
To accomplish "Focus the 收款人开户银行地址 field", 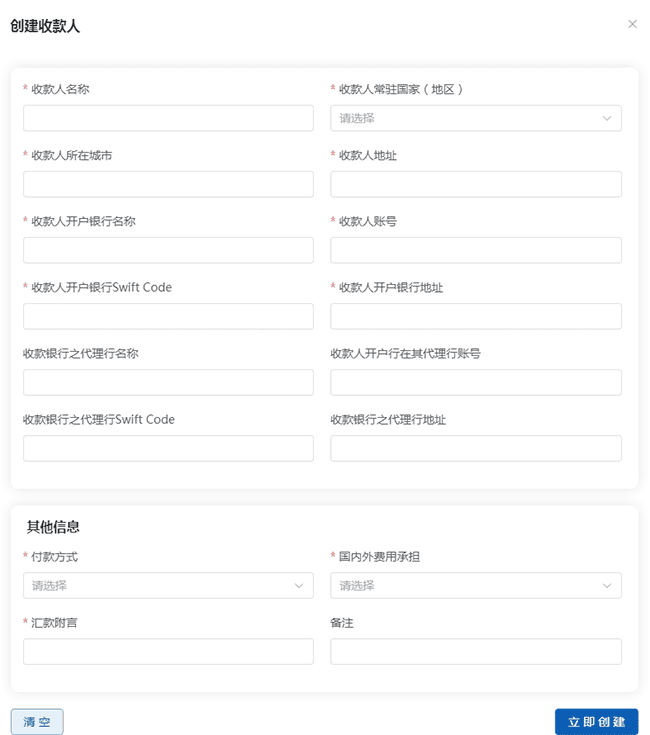I will point(475,316).
